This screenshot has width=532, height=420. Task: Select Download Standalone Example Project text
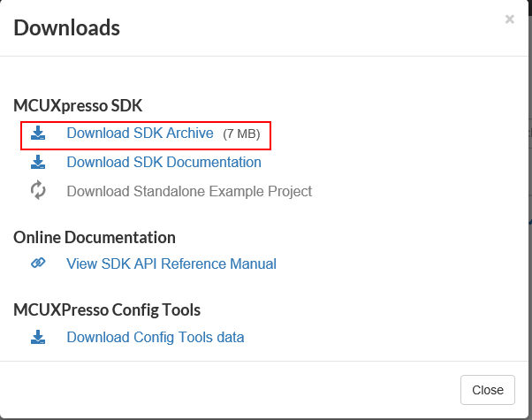[189, 191]
